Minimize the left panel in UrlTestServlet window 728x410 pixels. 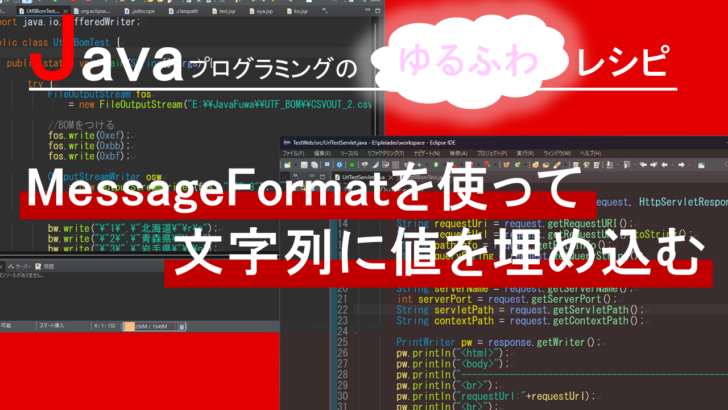click(312, 176)
